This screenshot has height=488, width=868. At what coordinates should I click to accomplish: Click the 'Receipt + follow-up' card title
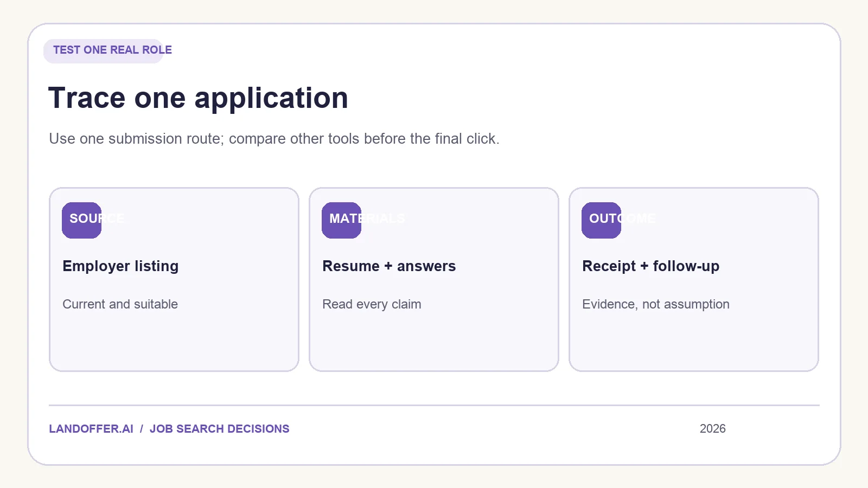point(650,266)
